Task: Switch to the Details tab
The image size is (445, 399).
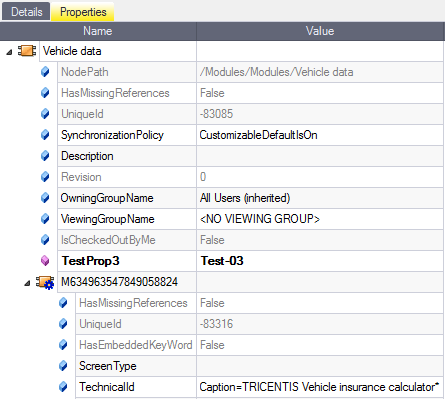Action: (x=26, y=12)
